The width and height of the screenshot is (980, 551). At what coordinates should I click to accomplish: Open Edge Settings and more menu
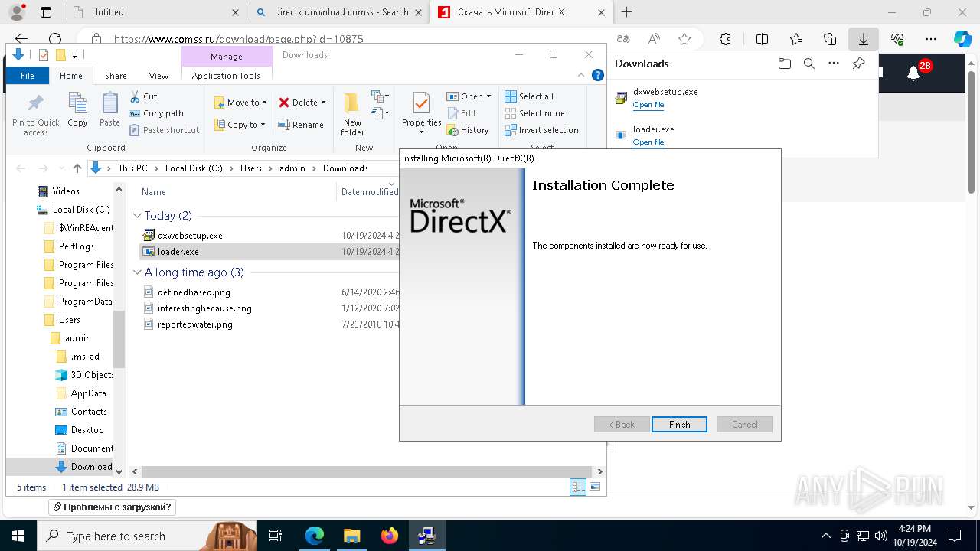click(x=931, y=39)
